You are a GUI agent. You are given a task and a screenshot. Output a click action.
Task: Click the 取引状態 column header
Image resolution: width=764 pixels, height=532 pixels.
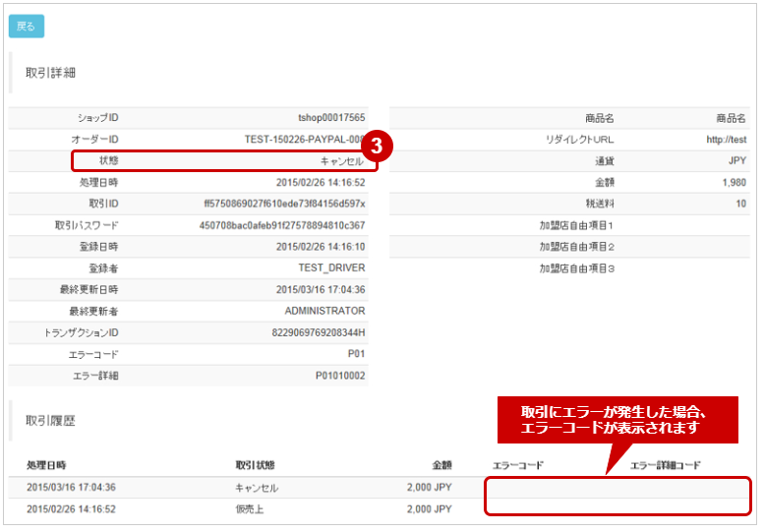[256, 465]
